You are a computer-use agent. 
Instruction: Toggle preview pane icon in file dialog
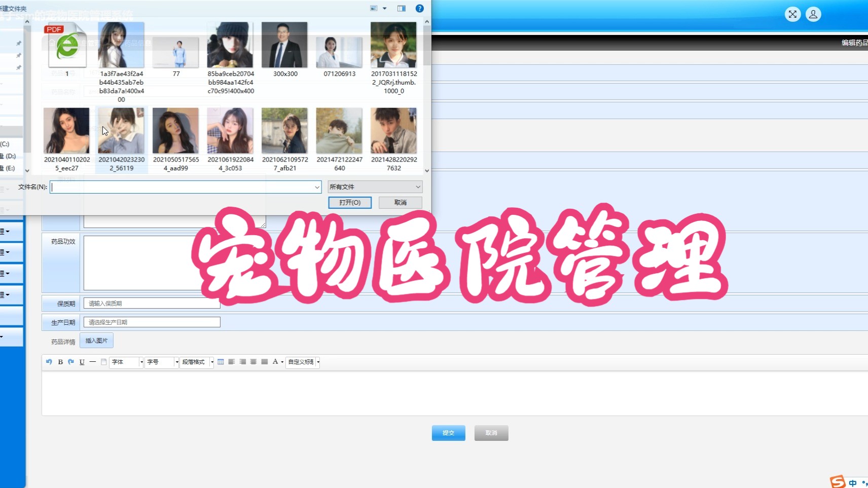coord(401,8)
